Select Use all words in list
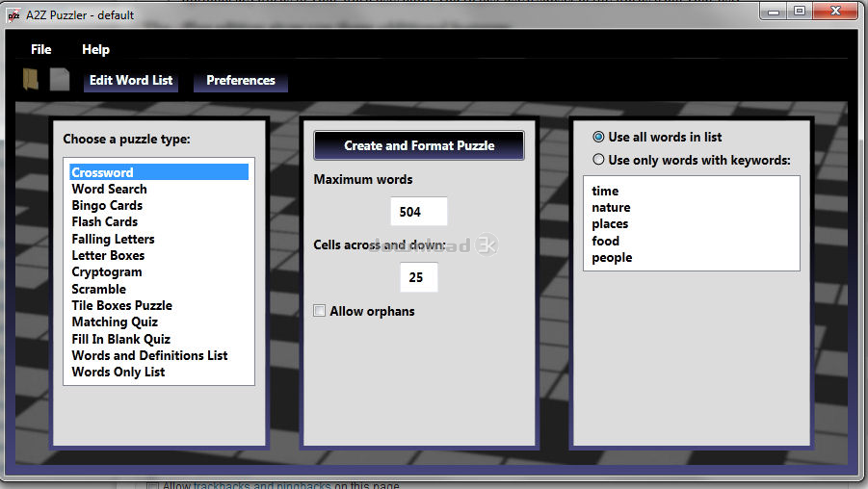868x489 pixels. [x=657, y=137]
